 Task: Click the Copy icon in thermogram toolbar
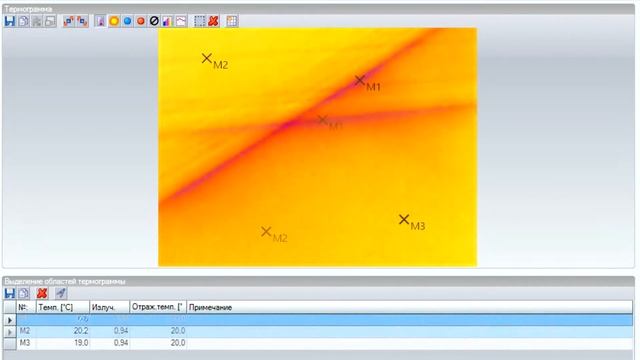[x=24, y=21]
